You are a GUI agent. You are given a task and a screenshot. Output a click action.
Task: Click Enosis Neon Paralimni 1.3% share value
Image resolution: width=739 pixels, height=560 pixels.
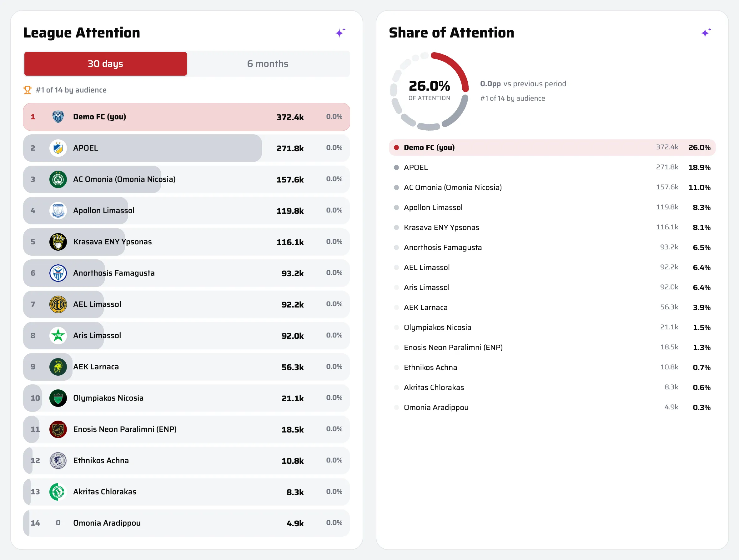[701, 347]
